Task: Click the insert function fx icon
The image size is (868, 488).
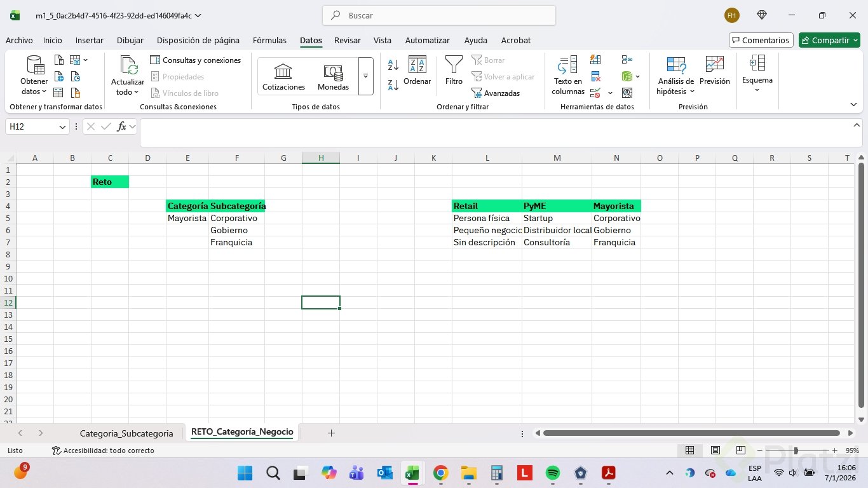Action: [121, 126]
